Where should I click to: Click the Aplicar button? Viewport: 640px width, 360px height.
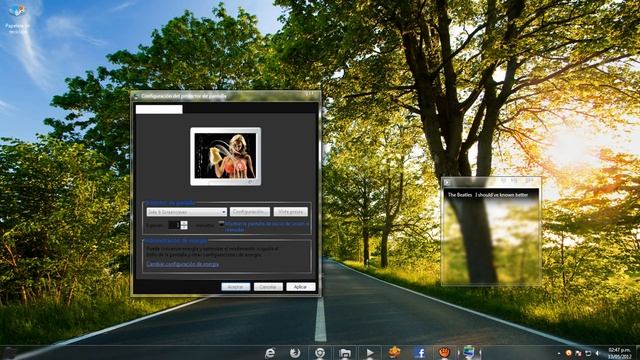point(300,287)
